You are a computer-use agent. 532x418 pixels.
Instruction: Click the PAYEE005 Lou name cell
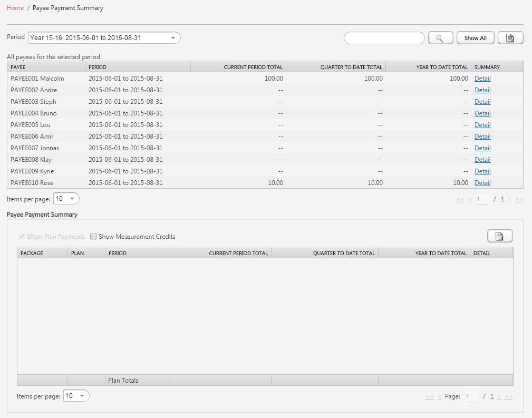(x=46, y=125)
